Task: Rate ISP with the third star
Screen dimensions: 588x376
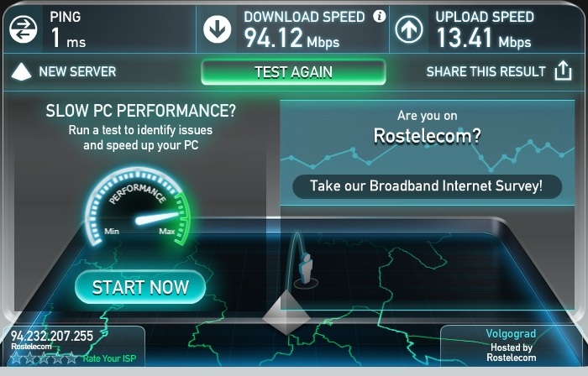Action: coord(44,358)
